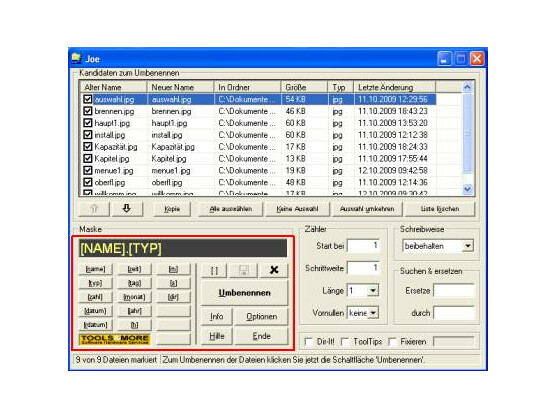
Task: Click Alle auswählen button
Action: tap(231, 209)
